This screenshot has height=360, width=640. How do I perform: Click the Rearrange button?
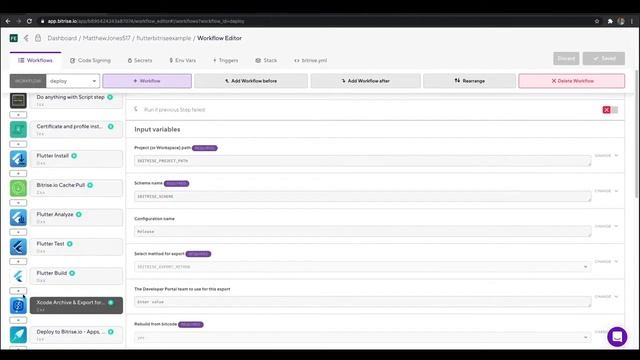click(x=469, y=81)
